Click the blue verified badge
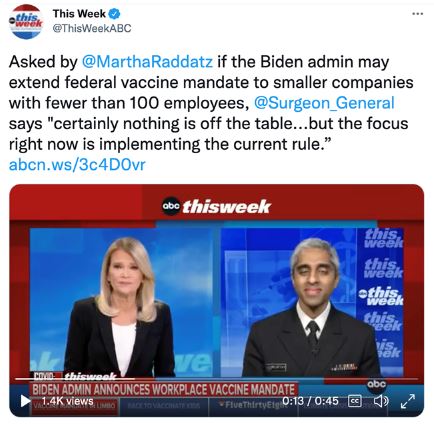 (x=115, y=14)
